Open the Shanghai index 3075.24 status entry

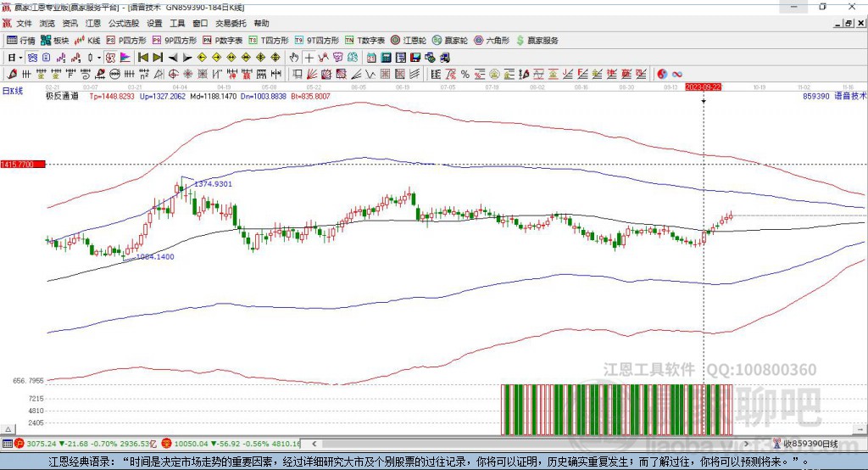(87, 444)
